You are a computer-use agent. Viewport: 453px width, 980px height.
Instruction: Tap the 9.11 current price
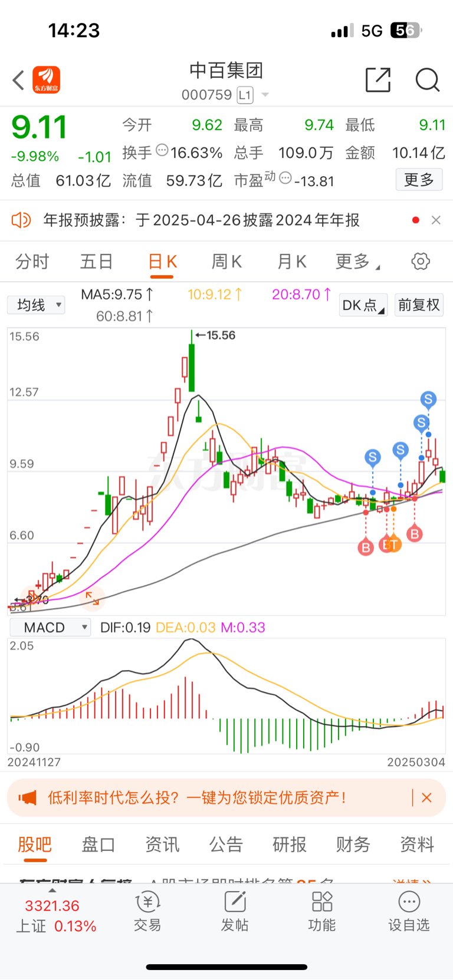coord(39,127)
